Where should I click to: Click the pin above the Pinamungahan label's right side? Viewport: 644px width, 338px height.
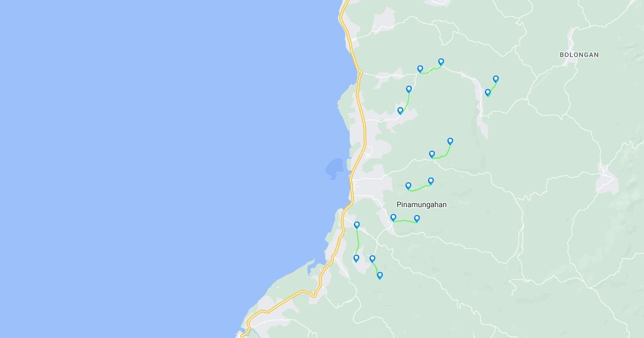431,181
